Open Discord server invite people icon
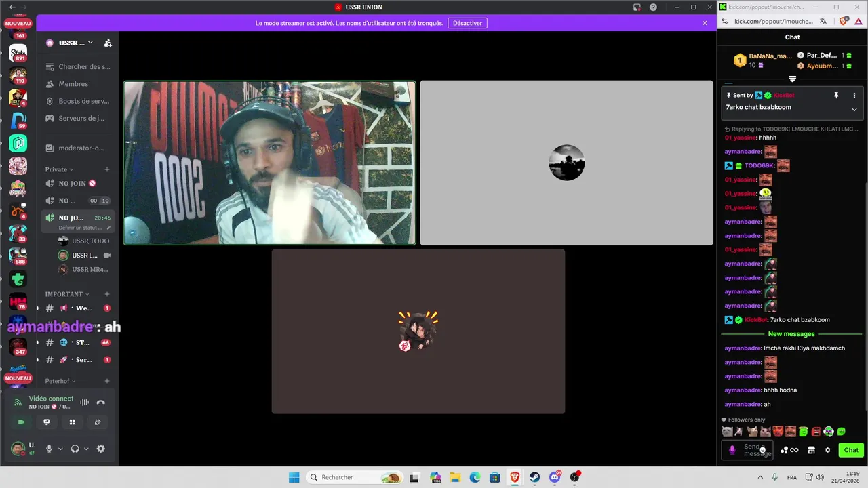 pos(108,43)
